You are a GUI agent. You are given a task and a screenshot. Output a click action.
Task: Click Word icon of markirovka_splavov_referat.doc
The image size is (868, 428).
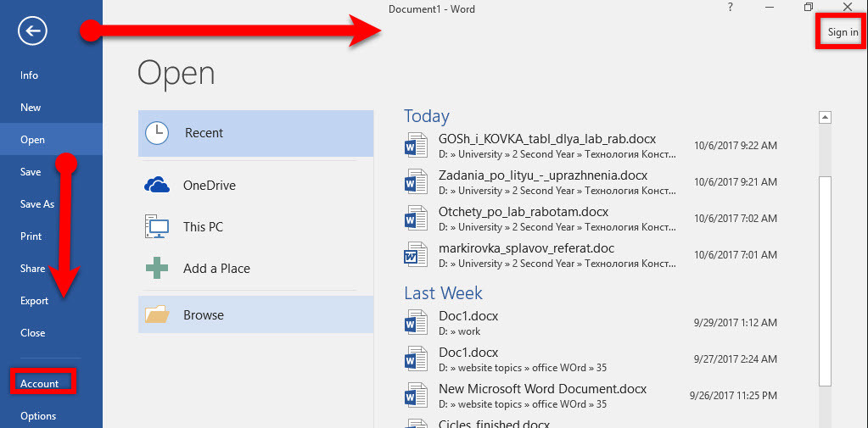[416, 254]
